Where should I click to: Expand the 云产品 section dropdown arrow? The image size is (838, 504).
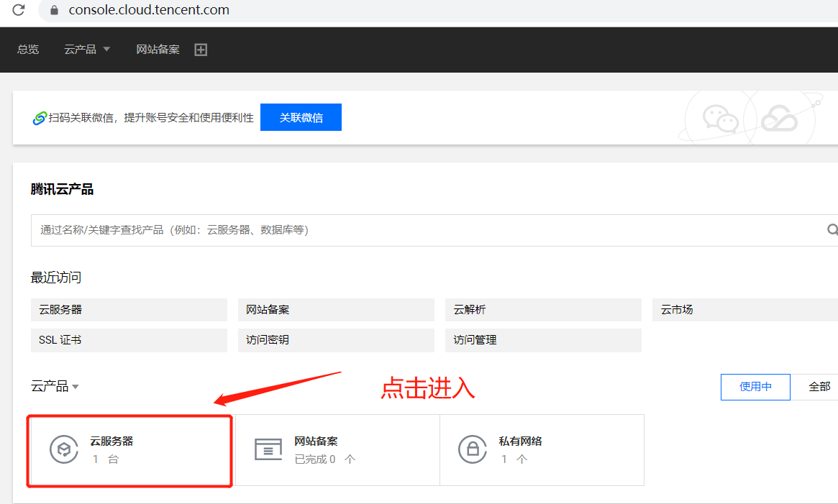pos(76,387)
